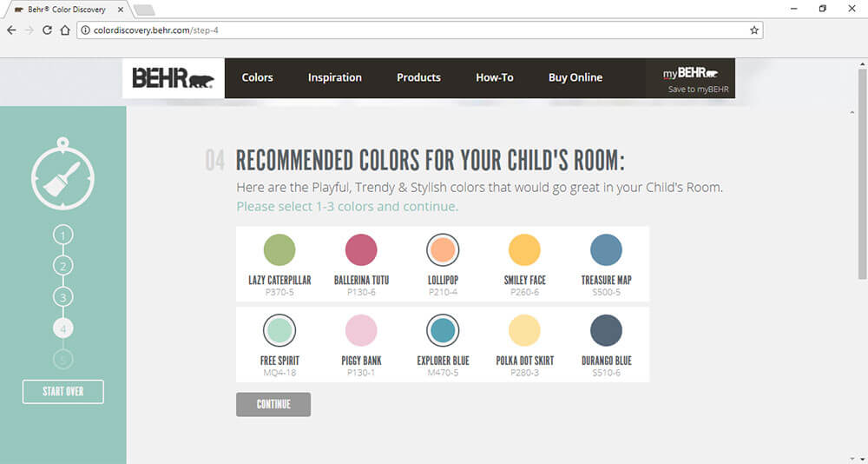Select the Durango Blue swatch
Image resolution: width=868 pixels, height=464 pixels.
click(x=606, y=330)
